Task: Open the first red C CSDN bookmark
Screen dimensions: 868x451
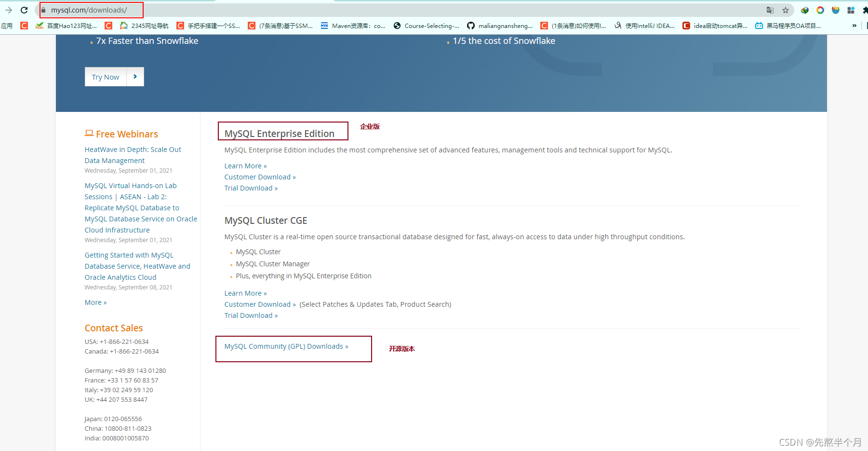Action: [24, 26]
